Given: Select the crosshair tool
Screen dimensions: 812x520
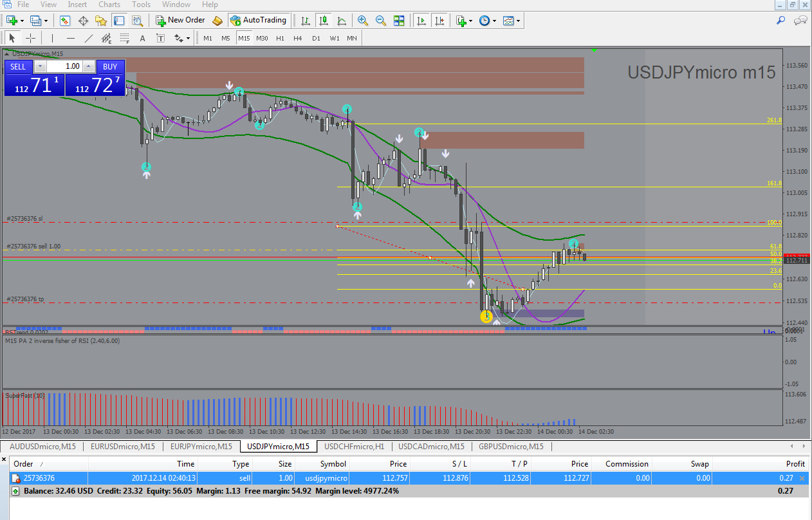Looking at the screenshot, I should tap(30, 38).
